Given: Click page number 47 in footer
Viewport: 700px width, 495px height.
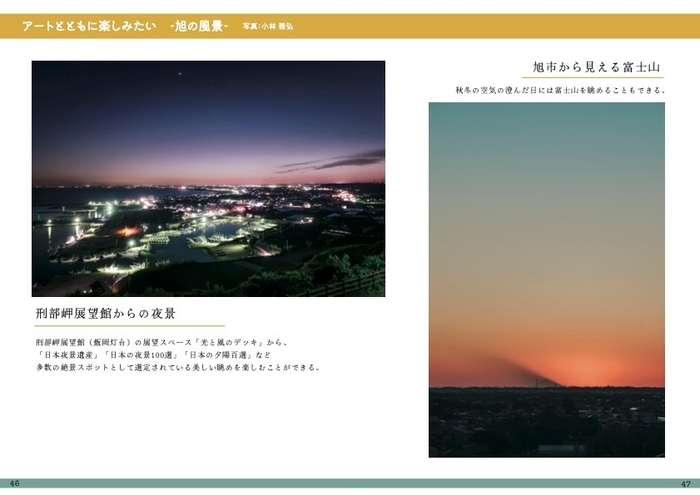Looking at the screenshot, I should point(685,483).
